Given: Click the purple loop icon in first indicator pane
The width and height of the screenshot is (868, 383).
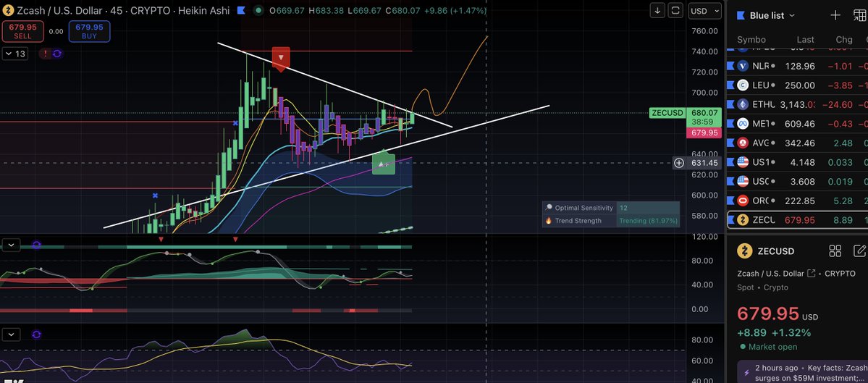Looking at the screenshot, I should point(36,245).
